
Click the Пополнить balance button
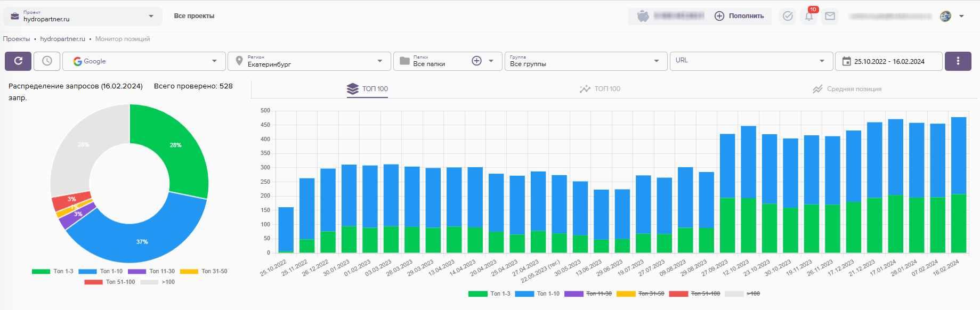[x=739, y=16]
